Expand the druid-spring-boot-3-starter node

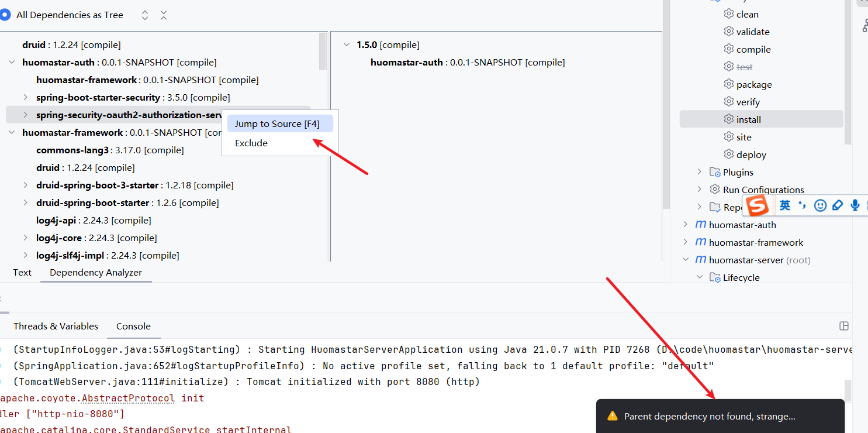click(25, 185)
